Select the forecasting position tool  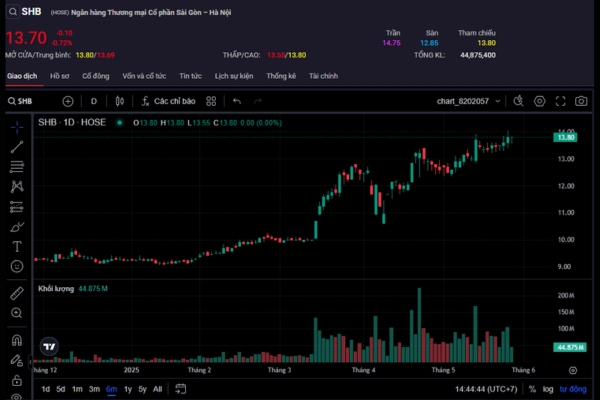tap(17, 207)
